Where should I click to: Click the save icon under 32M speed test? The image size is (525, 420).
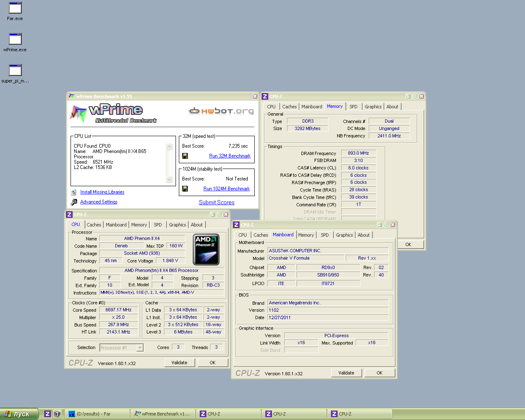pyautogui.click(x=185, y=156)
